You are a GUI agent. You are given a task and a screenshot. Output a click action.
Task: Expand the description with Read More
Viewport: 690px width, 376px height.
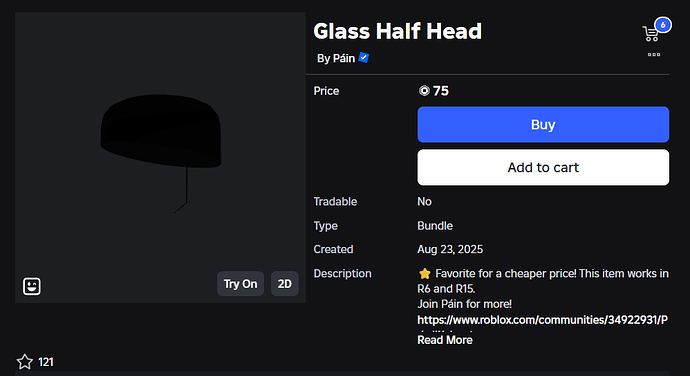point(444,340)
